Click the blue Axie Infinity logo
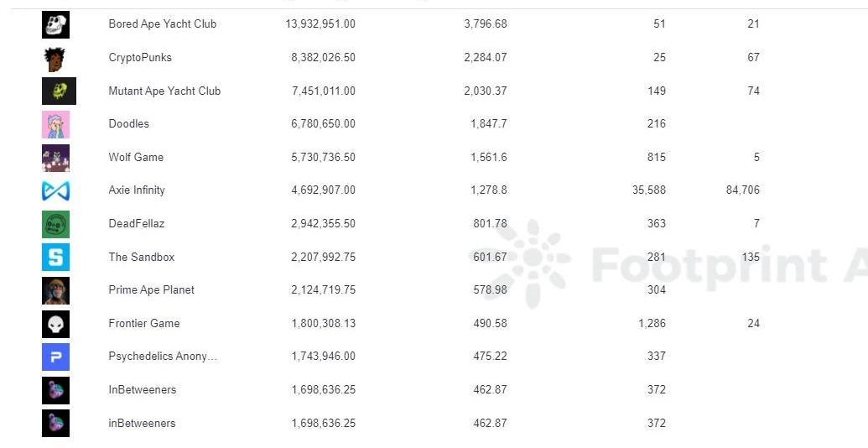 click(56, 190)
